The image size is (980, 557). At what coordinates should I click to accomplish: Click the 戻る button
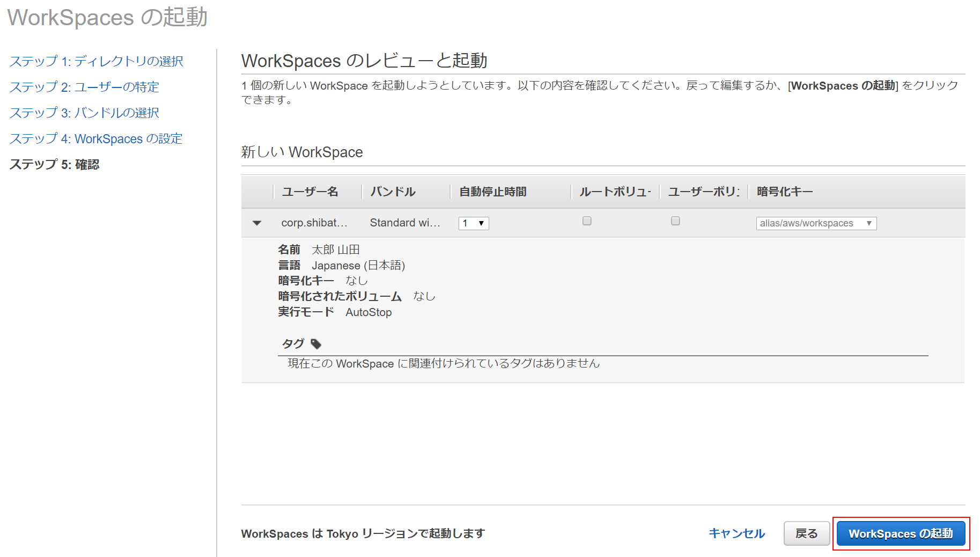pyautogui.click(x=806, y=533)
